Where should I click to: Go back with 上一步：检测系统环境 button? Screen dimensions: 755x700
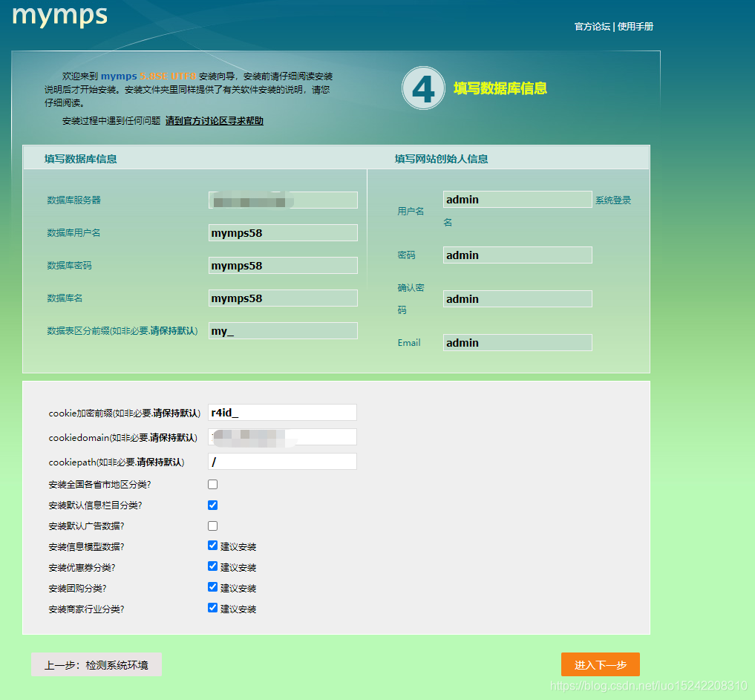point(97,665)
